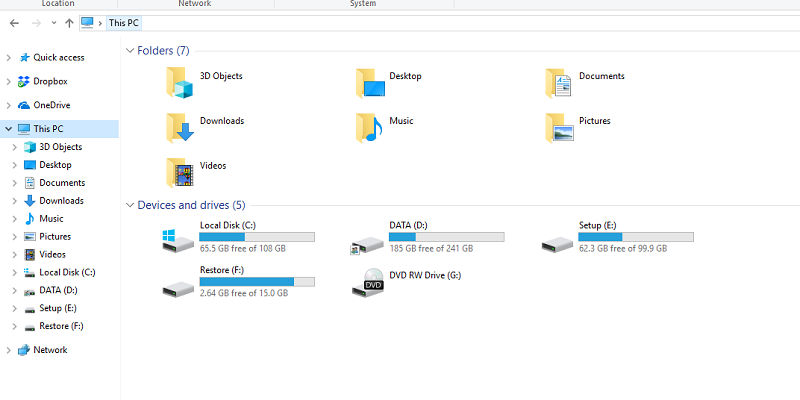The image size is (800, 400).
Task: Click the Up directory arrow
Action: (x=68, y=22)
